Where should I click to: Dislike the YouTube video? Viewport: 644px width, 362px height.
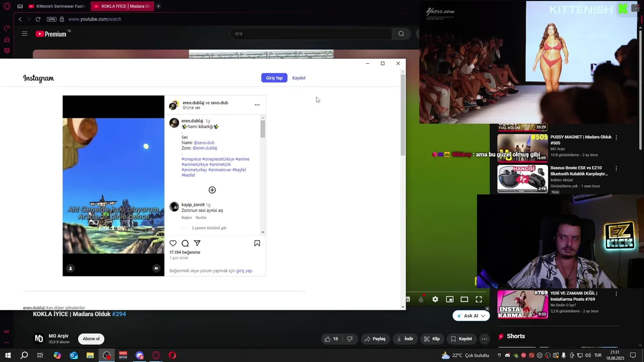tap(350, 339)
